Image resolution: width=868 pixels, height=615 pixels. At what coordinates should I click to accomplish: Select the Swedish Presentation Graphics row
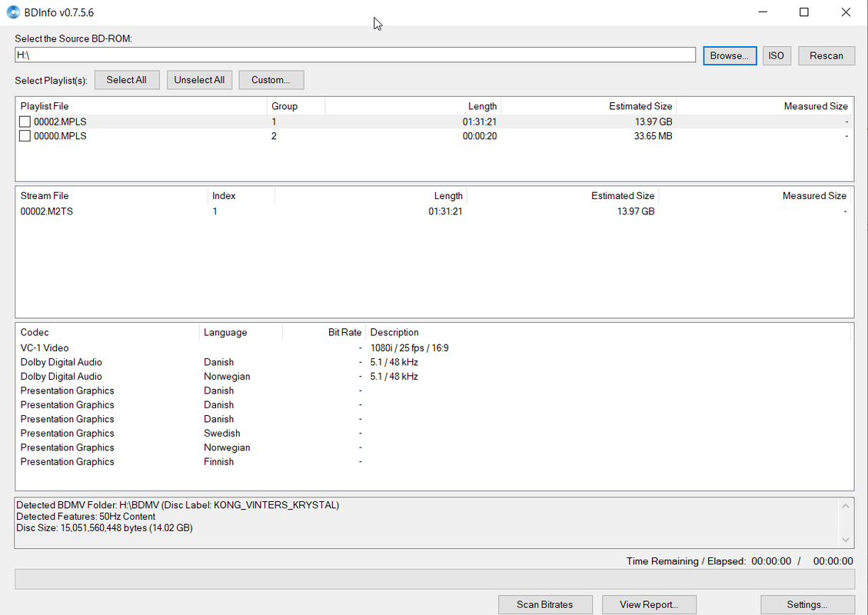coord(434,434)
